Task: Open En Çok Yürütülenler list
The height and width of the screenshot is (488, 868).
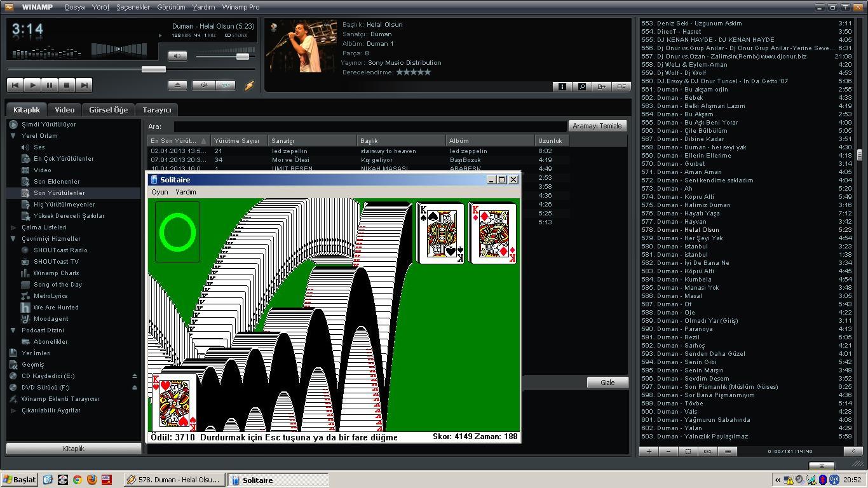Action: click(64, 159)
